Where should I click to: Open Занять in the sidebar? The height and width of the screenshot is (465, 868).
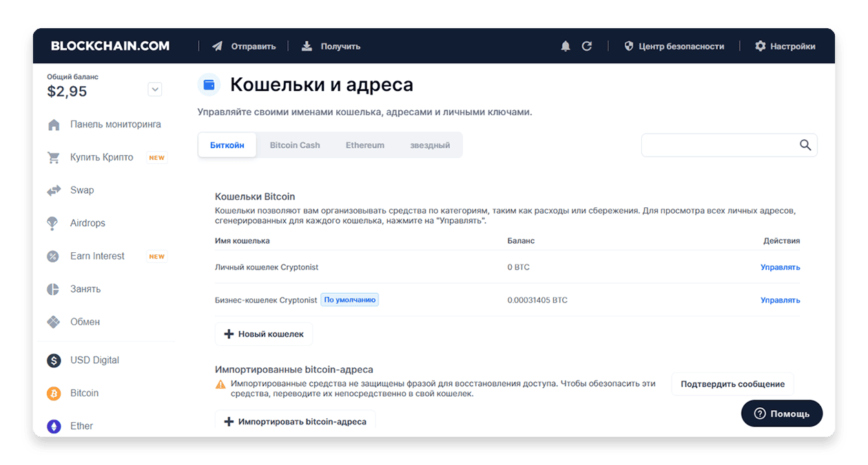[85, 289]
